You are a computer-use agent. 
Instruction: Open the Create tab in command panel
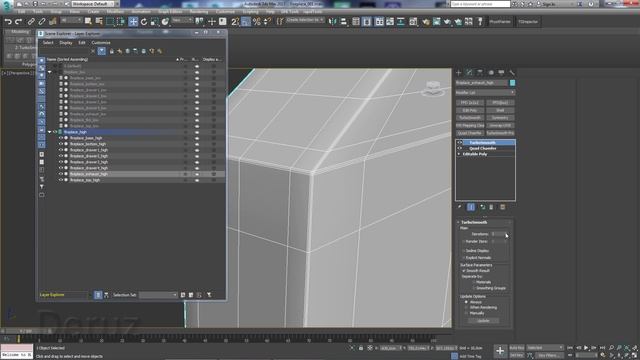pyautogui.click(x=459, y=72)
